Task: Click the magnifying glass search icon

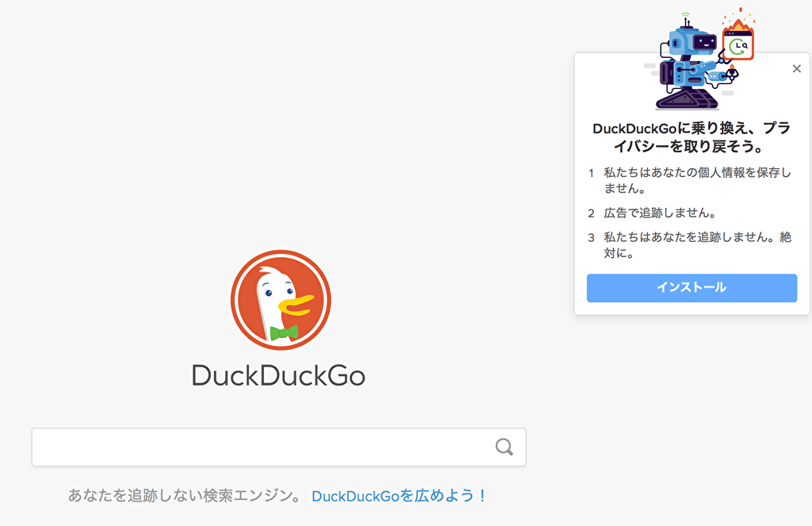Action: (504, 447)
